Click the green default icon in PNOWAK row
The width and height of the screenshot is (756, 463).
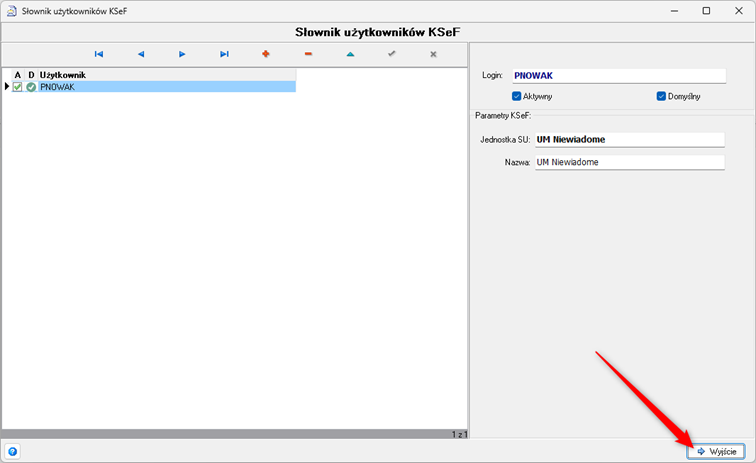pos(31,87)
